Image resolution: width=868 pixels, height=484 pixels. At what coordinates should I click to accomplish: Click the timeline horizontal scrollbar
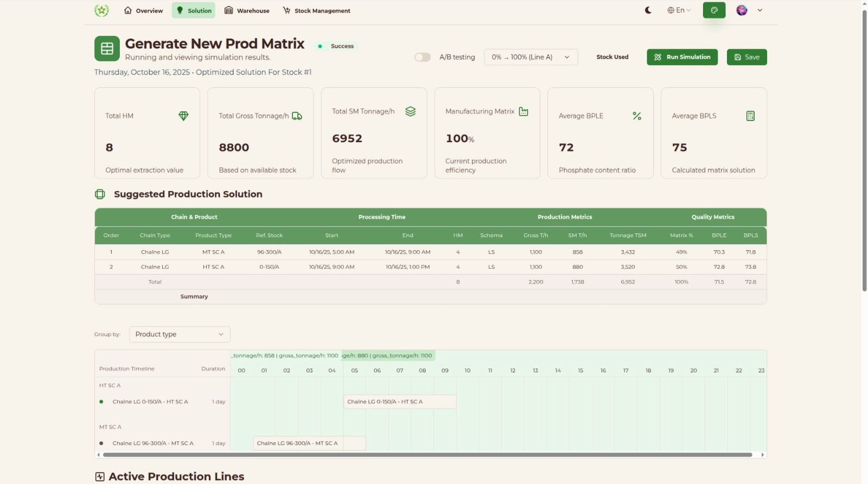(x=427, y=455)
